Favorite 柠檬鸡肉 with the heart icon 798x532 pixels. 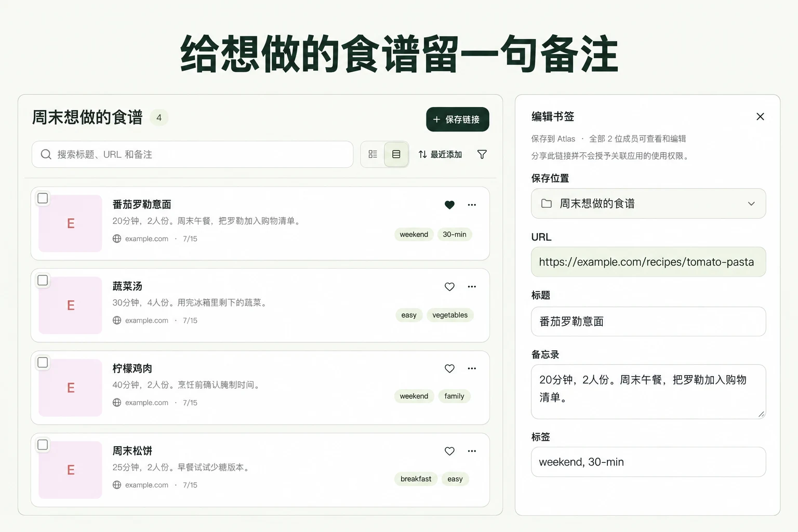coord(450,368)
